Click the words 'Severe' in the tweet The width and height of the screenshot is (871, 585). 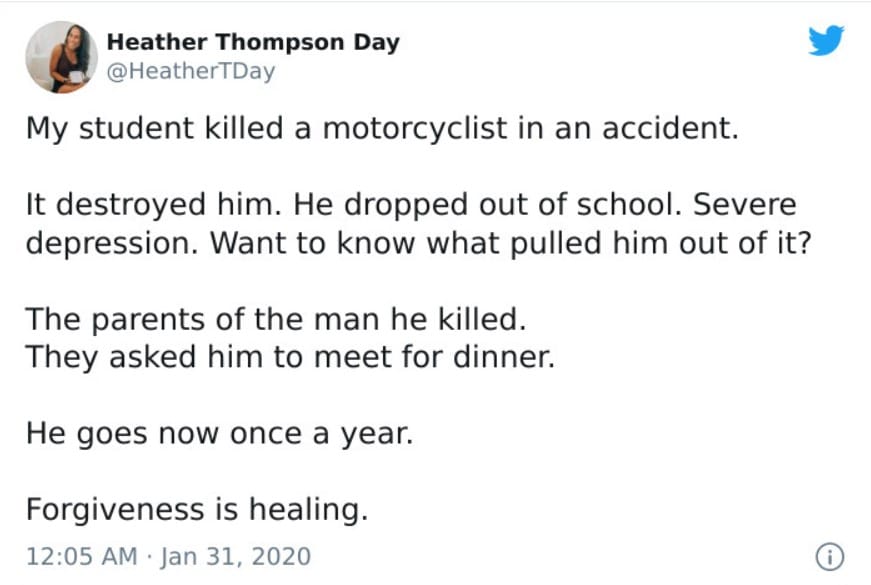744,204
